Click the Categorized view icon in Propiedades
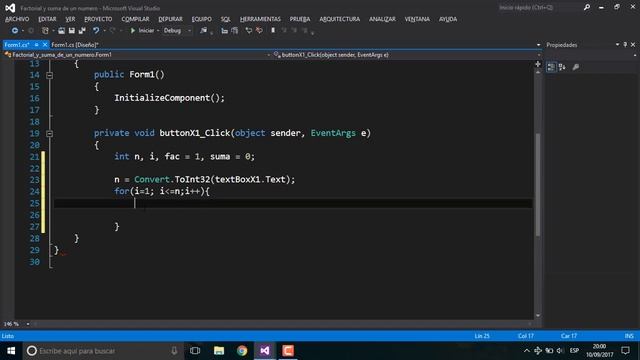640x360 pixels. pyautogui.click(x=551, y=67)
